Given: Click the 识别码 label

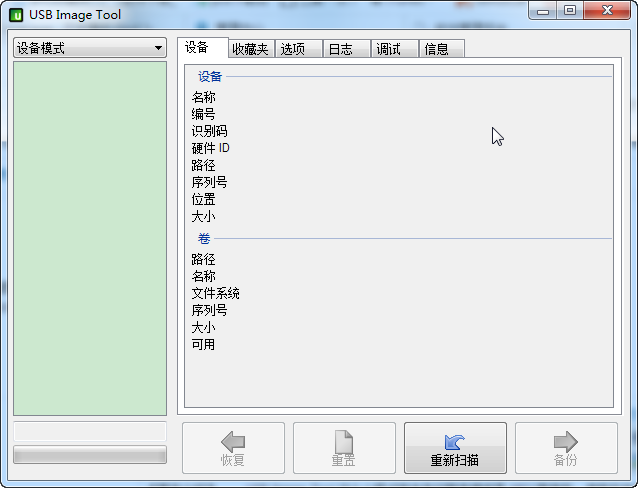Looking at the screenshot, I should (x=209, y=131).
